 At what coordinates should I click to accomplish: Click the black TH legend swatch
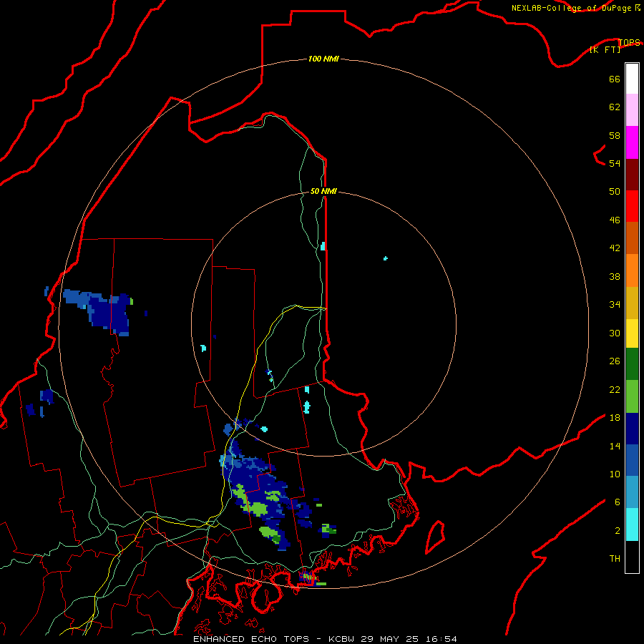click(632, 557)
